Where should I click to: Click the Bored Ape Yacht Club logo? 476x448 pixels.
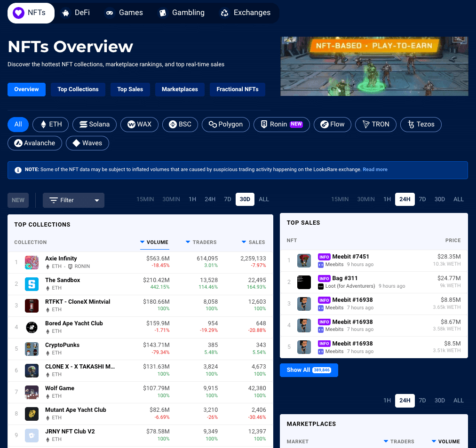pyautogui.click(x=32, y=327)
